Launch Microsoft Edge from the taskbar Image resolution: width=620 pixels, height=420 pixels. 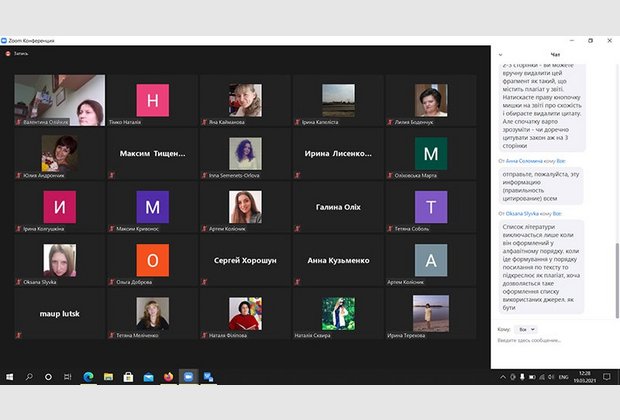coord(88,377)
